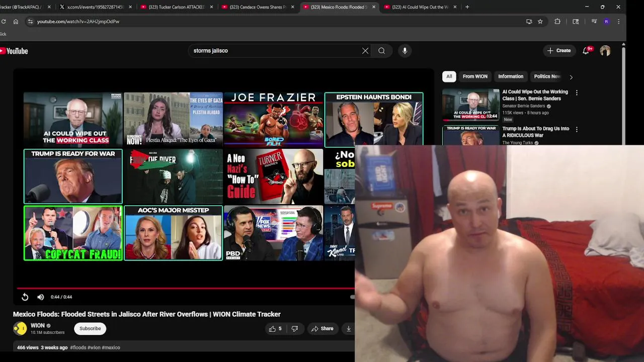This screenshot has height=362, width=644.
Task: Switch to the x.com events tab
Action: click(x=95, y=7)
